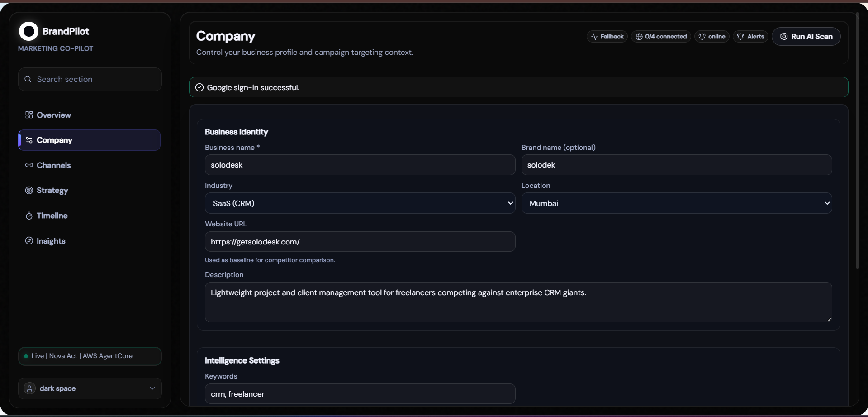Screen dimensions: 868x417
Task: Click the Company page title
Action: click(226, 36)
